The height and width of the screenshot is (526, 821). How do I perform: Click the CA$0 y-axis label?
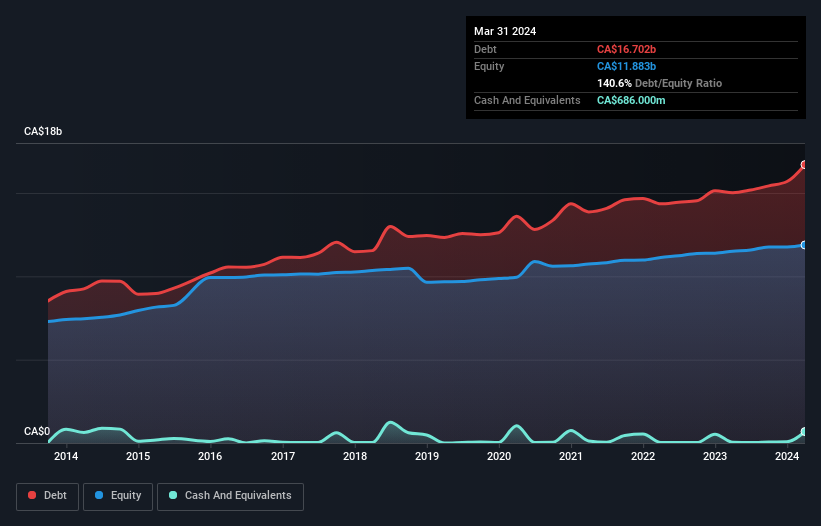[37, 431]
